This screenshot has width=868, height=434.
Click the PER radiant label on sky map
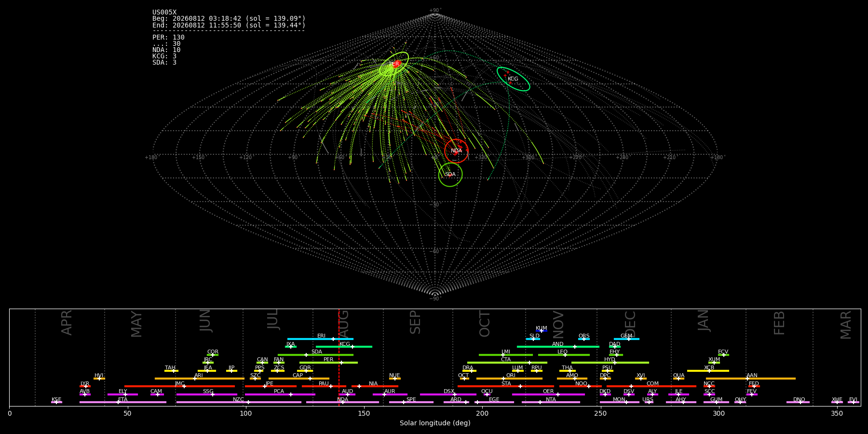coord(394,64)
